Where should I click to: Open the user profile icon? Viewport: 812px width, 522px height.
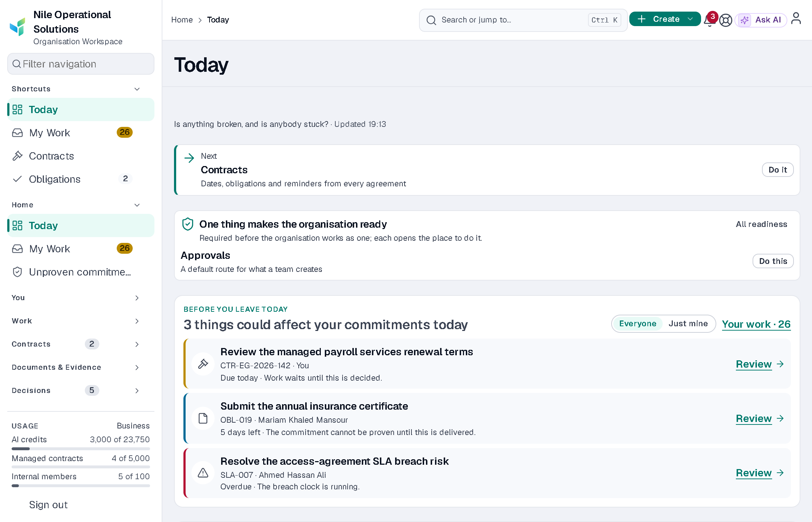tap(796, 19)
